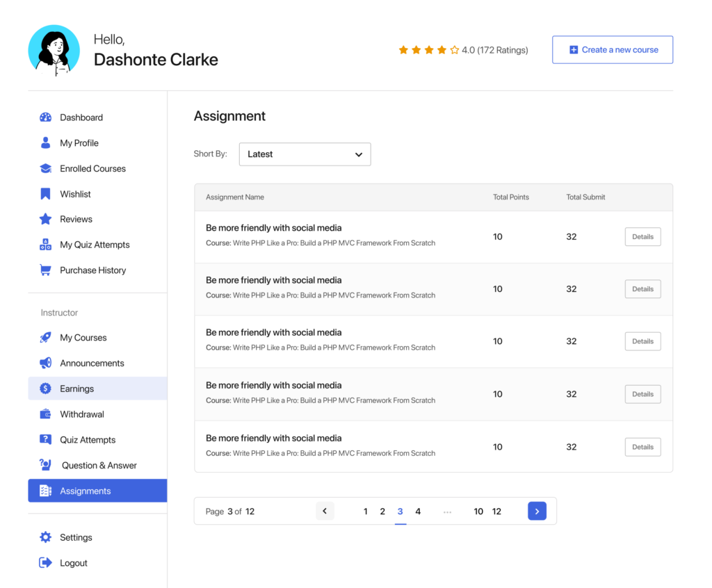The width and height of the screenshot is (712, 588).
Task: Click Details for the first assignment row
Action: (x=642, y=236)
